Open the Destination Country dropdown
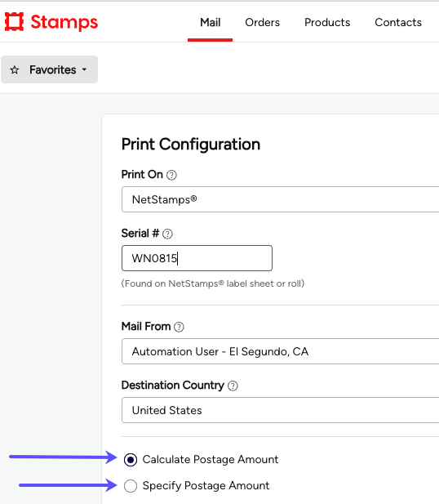The height and width of the screenshot is (504, 439). [280, 410]
